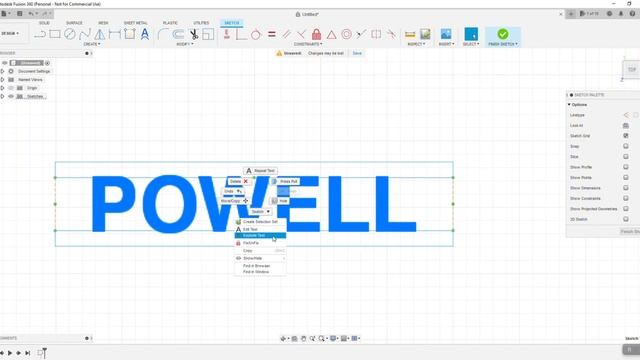Select the Sketch Scale tool
640x360 pixels.
208,34
